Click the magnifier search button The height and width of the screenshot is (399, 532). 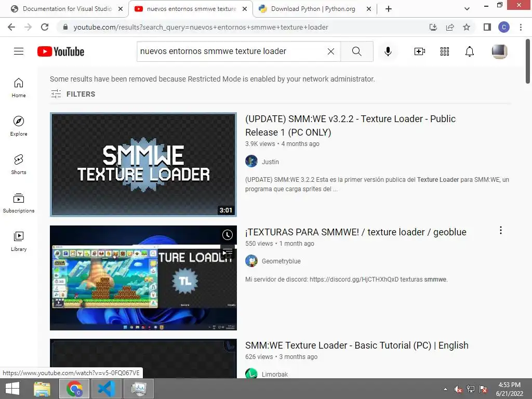click(356, 51)
